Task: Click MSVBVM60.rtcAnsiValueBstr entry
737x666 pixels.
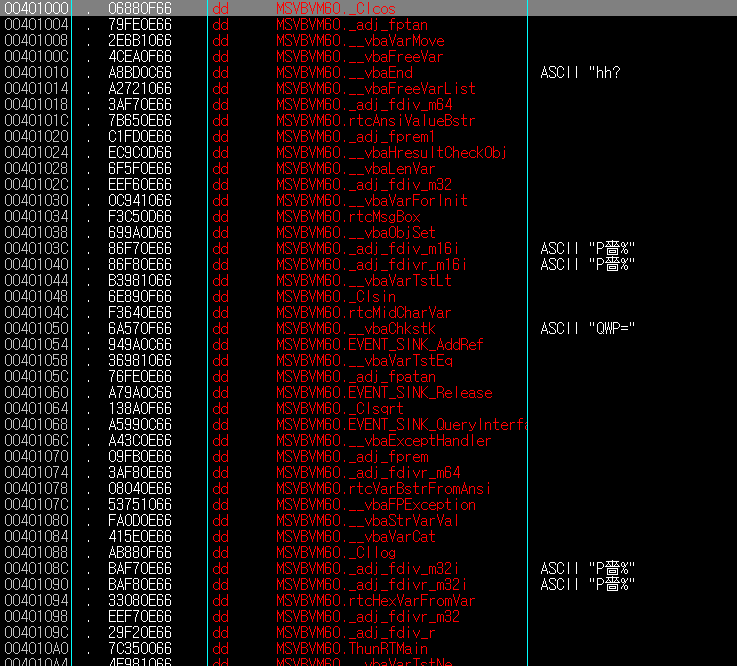Action: coord(376,120)
